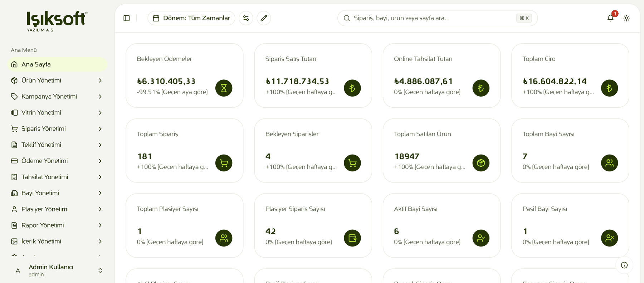
Task: Click the Ana Menü section label
Action: pyautogui.click(x=24, y=50)
